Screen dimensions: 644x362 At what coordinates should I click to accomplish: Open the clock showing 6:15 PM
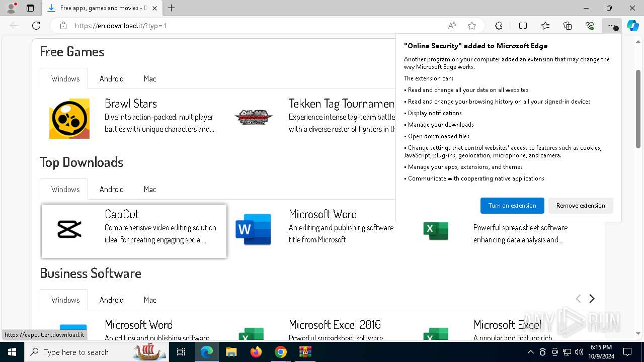601,352
